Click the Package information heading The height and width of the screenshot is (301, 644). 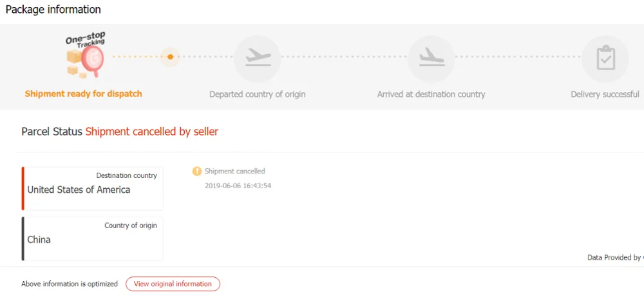53,10
